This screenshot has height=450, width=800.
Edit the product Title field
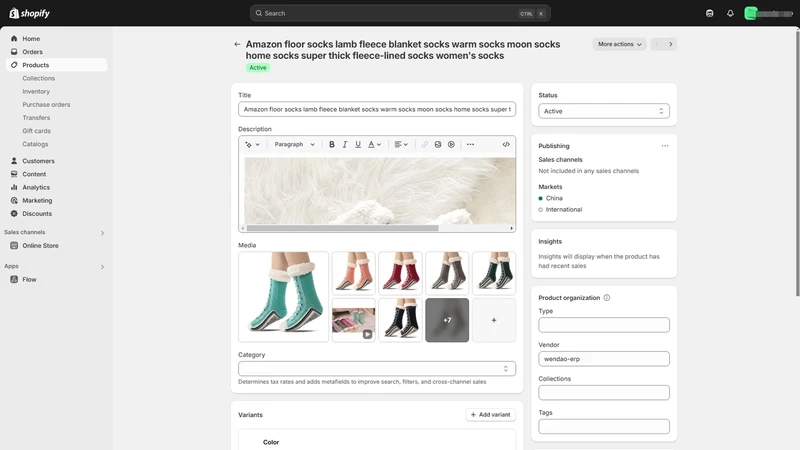[377, 109]
